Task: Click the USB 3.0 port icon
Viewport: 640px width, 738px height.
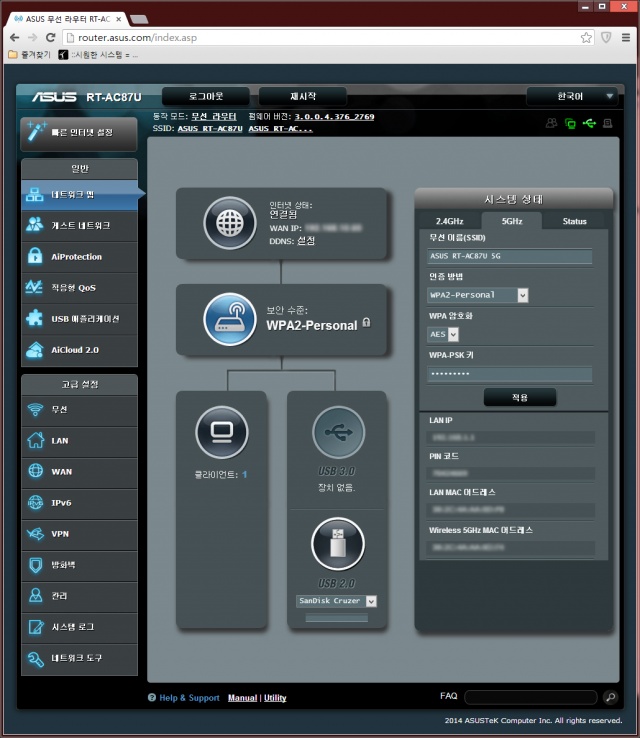Action: coord(338,432)
